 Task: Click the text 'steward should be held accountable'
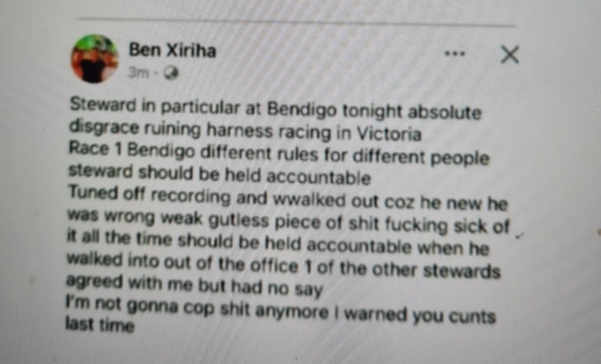tap(220, 174)
